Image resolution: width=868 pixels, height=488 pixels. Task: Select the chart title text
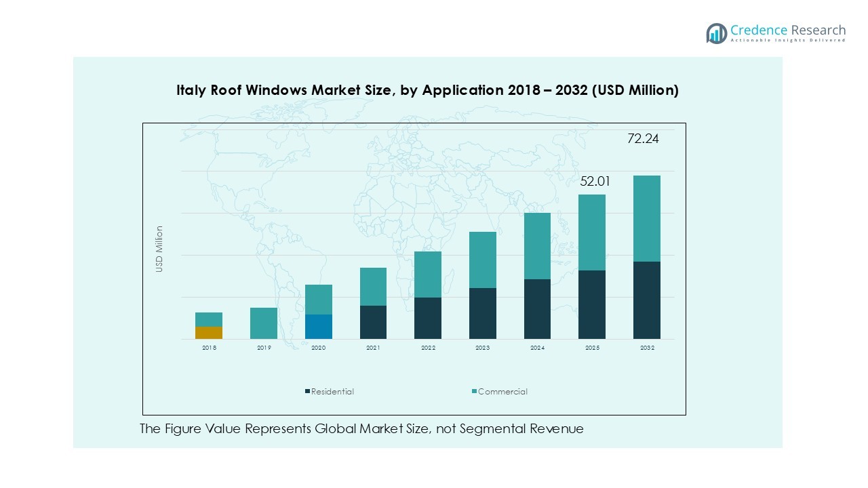tap(427, 90)
